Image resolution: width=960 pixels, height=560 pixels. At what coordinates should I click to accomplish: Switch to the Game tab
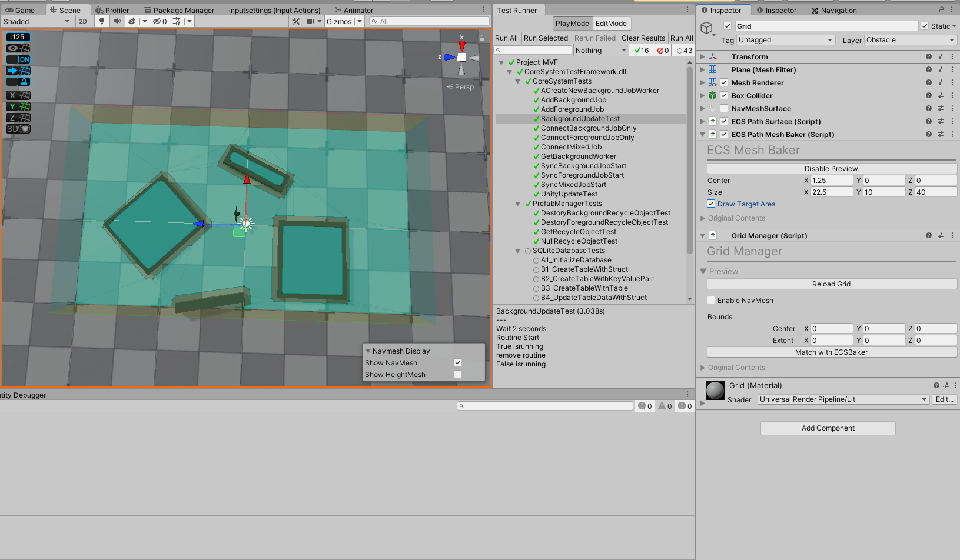[20, 10]
